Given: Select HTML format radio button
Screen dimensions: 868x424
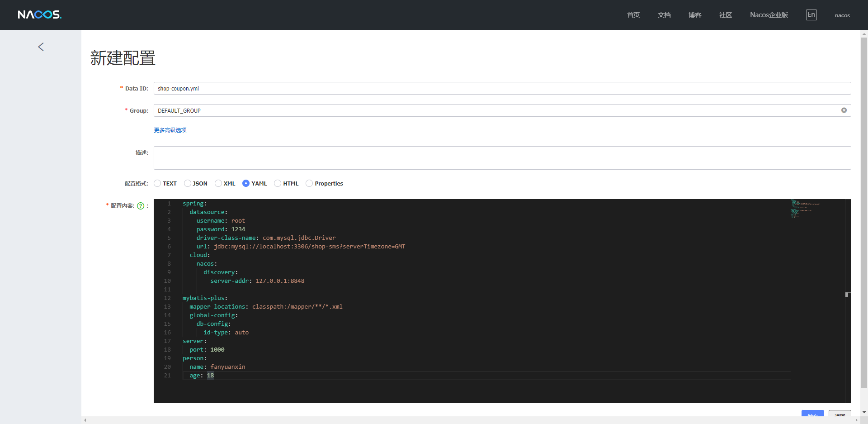Looking at the screenshot, I should (278, 183).
